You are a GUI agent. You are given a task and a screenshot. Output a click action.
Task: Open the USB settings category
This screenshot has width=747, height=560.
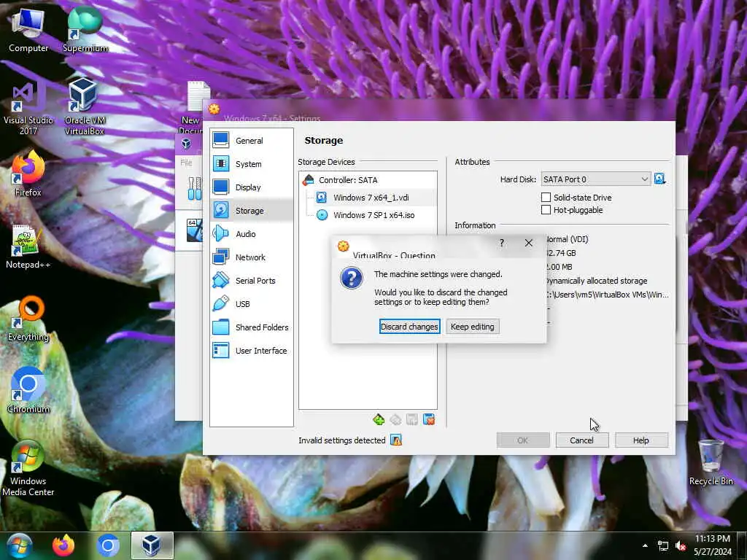[x=251, y=304]
